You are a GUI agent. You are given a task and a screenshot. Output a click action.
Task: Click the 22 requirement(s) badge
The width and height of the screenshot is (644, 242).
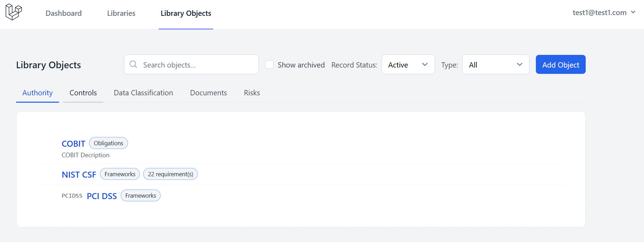click(170, 174)
